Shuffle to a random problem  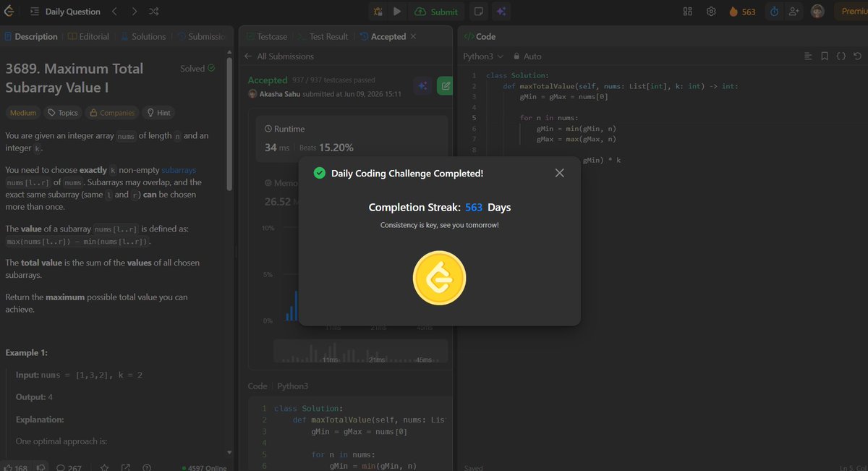pyautogui.click(x=154, y=12)
